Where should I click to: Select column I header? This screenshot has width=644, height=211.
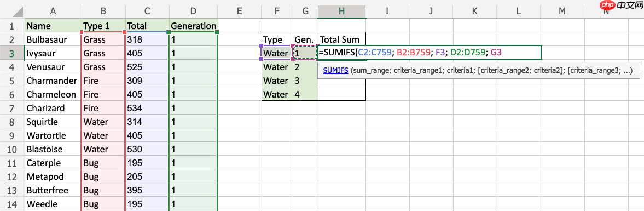click(x=387, y=12)
